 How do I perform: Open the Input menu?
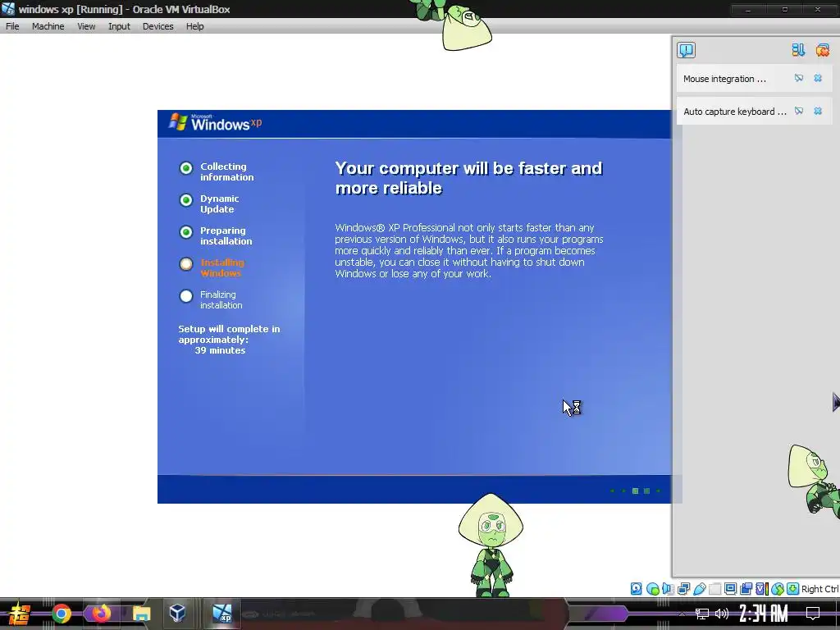click(x=119, y=26)
